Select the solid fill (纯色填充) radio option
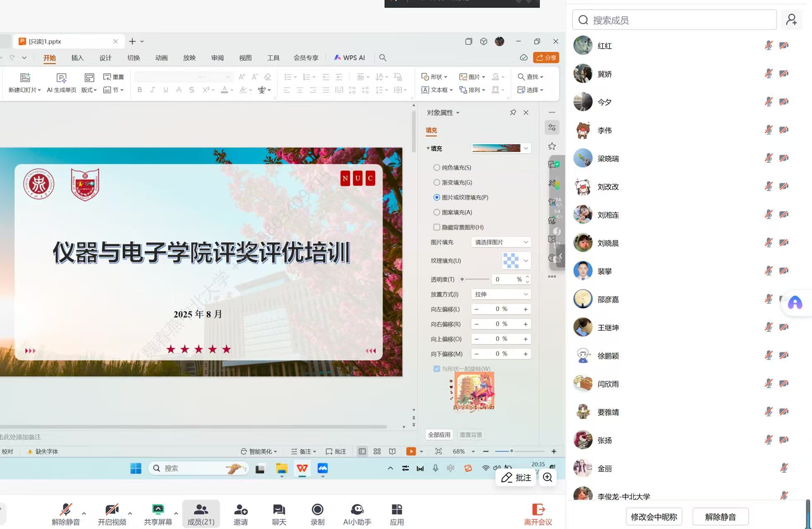This screenshot has width=812, height=529. point(436,167)
